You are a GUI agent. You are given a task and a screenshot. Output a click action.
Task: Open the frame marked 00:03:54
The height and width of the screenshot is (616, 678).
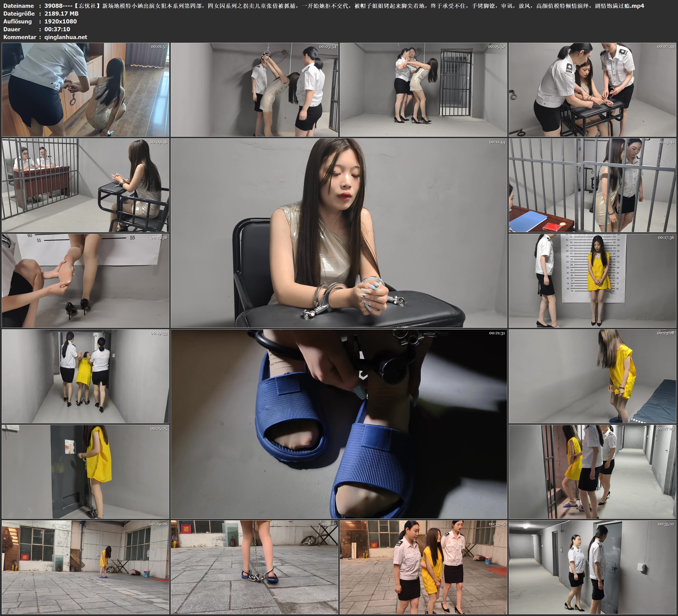click(254, 89)
